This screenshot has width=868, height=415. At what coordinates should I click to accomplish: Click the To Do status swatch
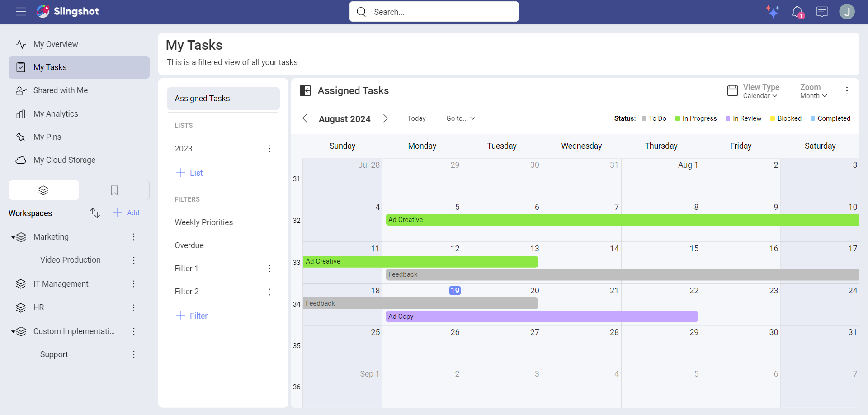644,118
